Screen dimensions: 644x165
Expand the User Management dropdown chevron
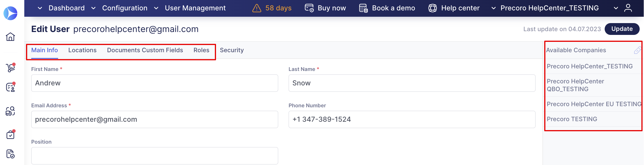156,8
